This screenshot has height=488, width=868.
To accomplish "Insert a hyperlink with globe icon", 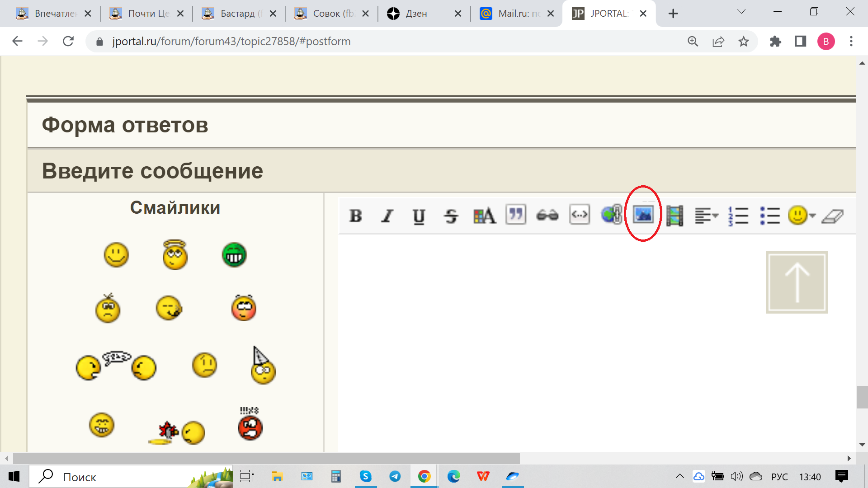I will click(611, 215).
